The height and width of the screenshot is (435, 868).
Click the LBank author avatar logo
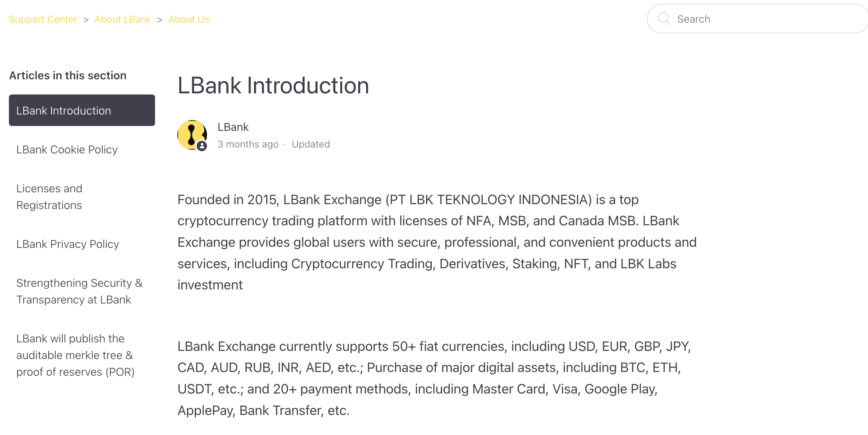pyautogui.click(x=192, y=135)
